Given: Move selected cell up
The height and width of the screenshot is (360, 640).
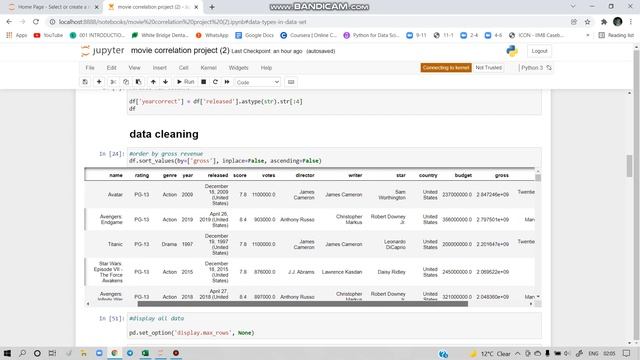Looking at the screenshot, I should (x=153, y=82).
